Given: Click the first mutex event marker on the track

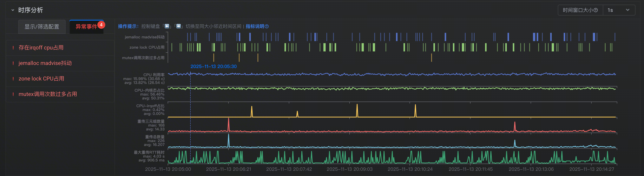Looking at the screenshot, I should pyautogui.click(x=214, y=58).
